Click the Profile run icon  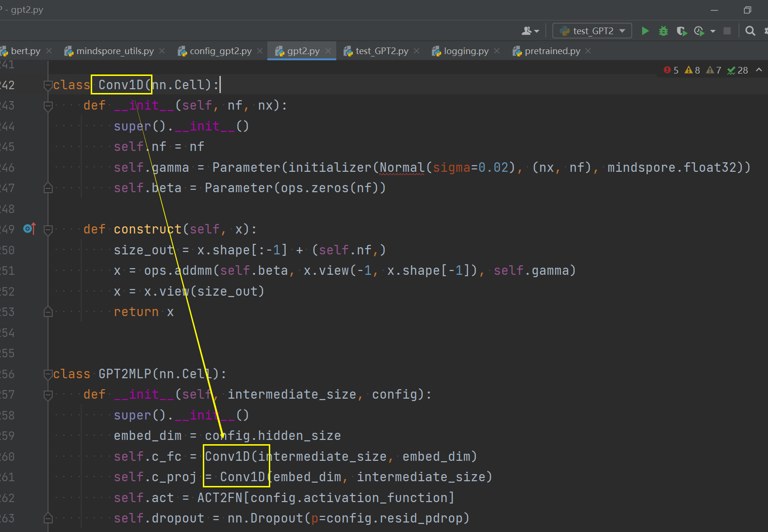699,31
